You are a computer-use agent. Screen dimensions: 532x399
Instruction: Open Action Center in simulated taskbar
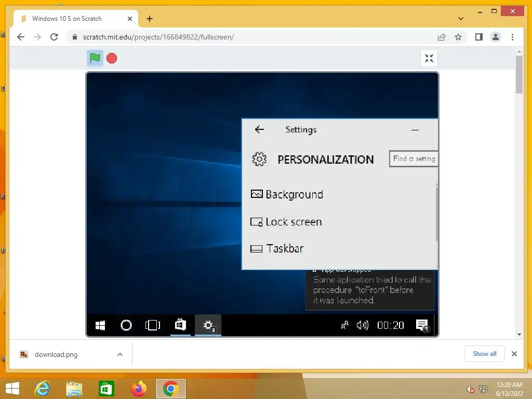[422, 325]
